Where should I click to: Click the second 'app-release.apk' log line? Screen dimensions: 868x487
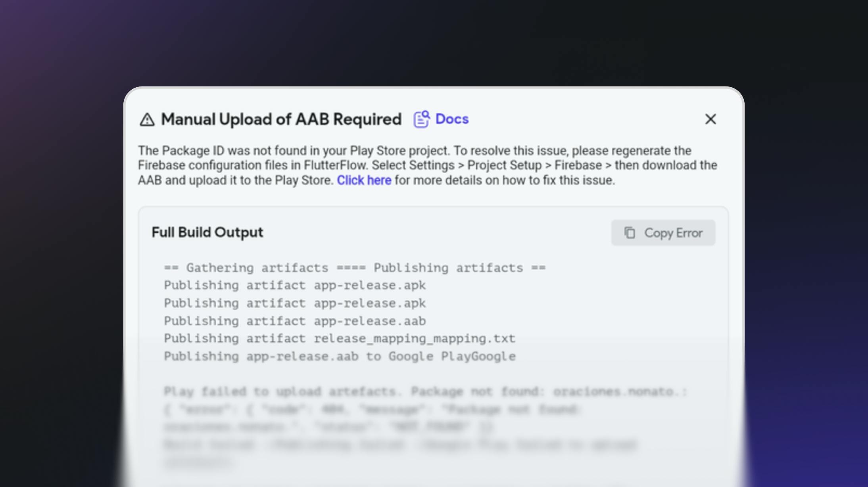pyautogui.click(x=294, y=303)
